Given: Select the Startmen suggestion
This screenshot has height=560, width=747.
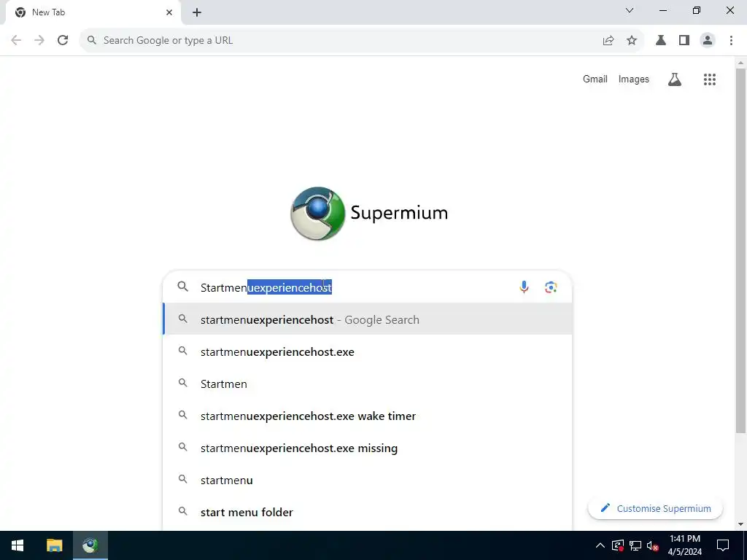Looking at the screenshot, I should click(x=368, y=384).
